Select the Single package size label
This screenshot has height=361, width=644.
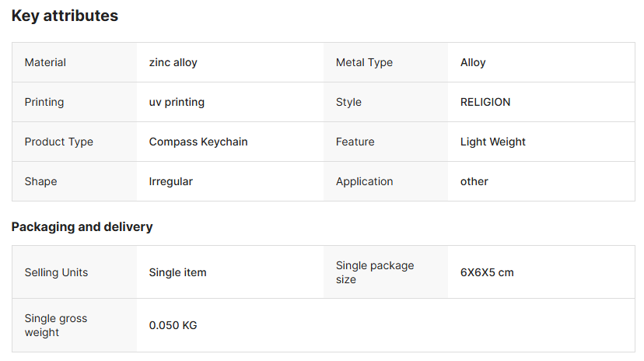[375, 272]
